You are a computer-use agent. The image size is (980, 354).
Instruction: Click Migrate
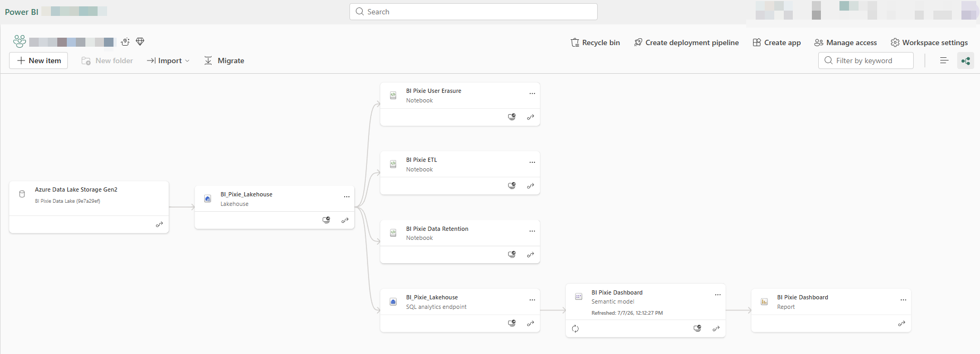coord(224,61)
